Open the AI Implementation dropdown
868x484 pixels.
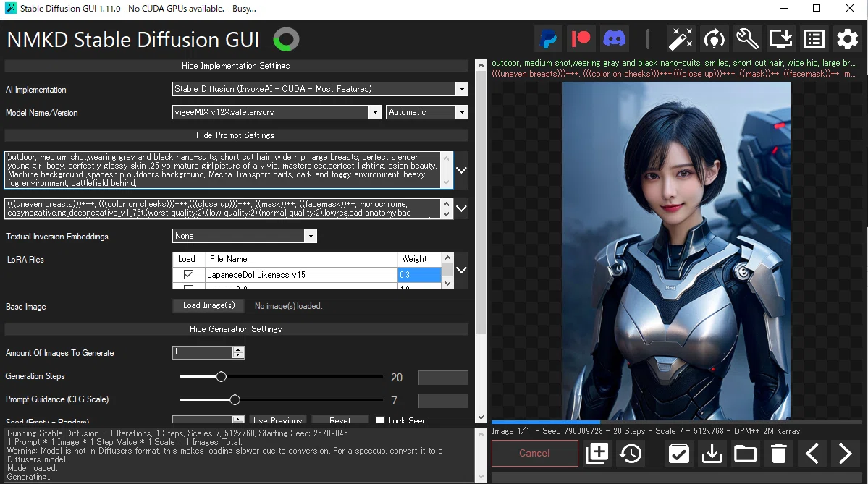click(x=462, y=89)
